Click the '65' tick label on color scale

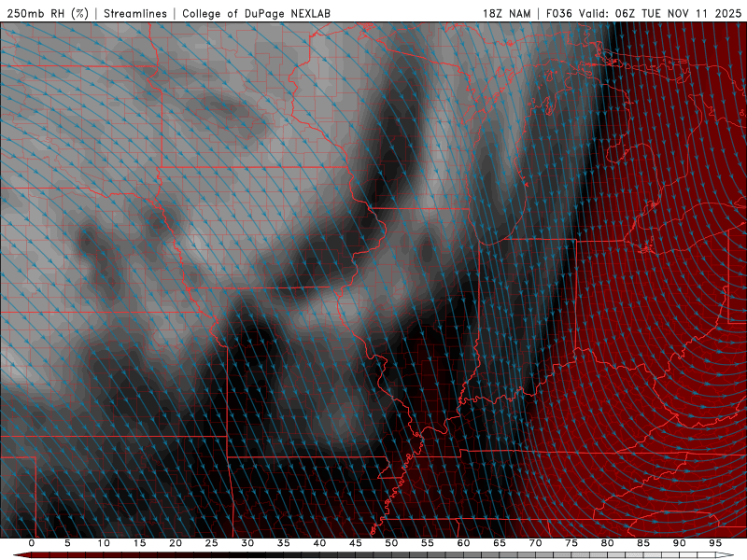coord(500,543)
